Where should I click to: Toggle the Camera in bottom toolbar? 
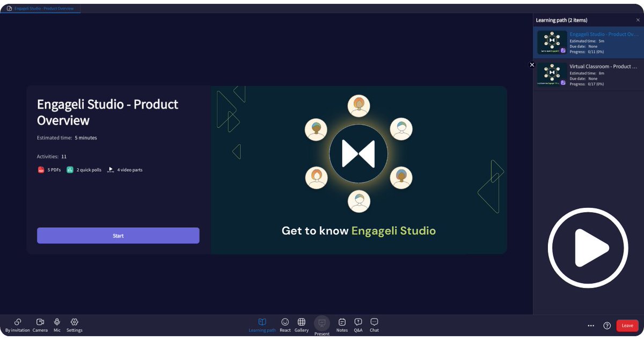click(40, 324)
